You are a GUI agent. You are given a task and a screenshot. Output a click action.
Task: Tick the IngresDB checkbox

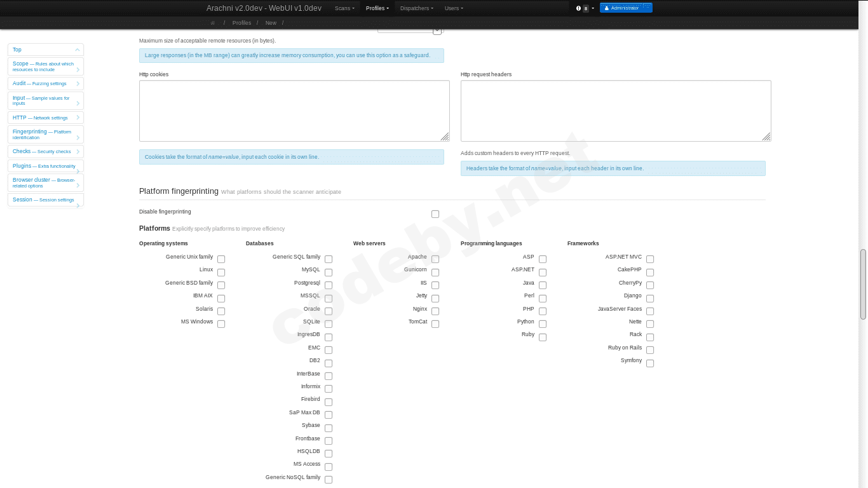pos(329,337)
